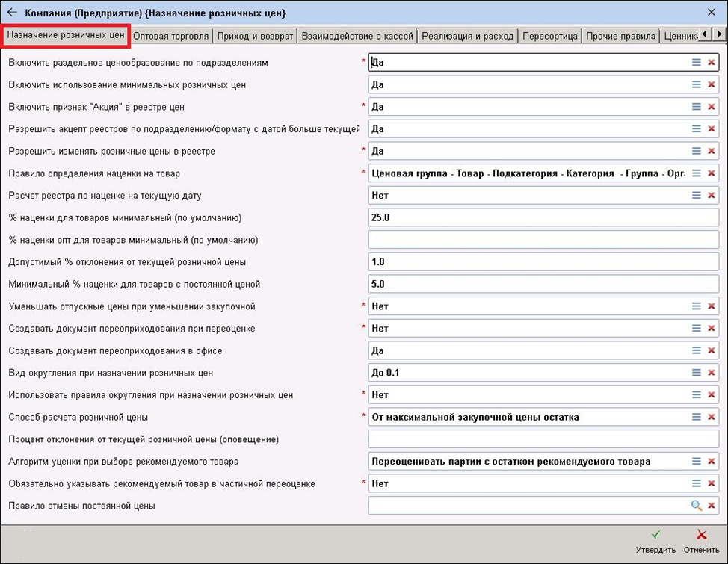728x564 pixels.
Task: Open list for 'Расчет реестра по наценке'
Action: (697, 196)
